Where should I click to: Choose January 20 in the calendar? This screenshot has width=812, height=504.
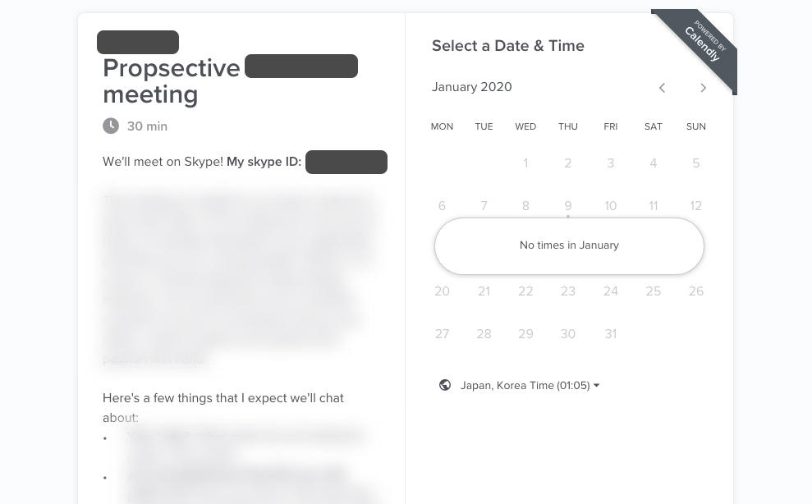click(442, 291)
